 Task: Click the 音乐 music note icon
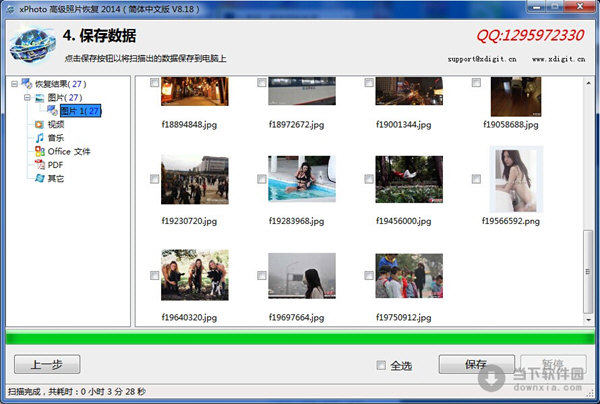tap(39, 138)
